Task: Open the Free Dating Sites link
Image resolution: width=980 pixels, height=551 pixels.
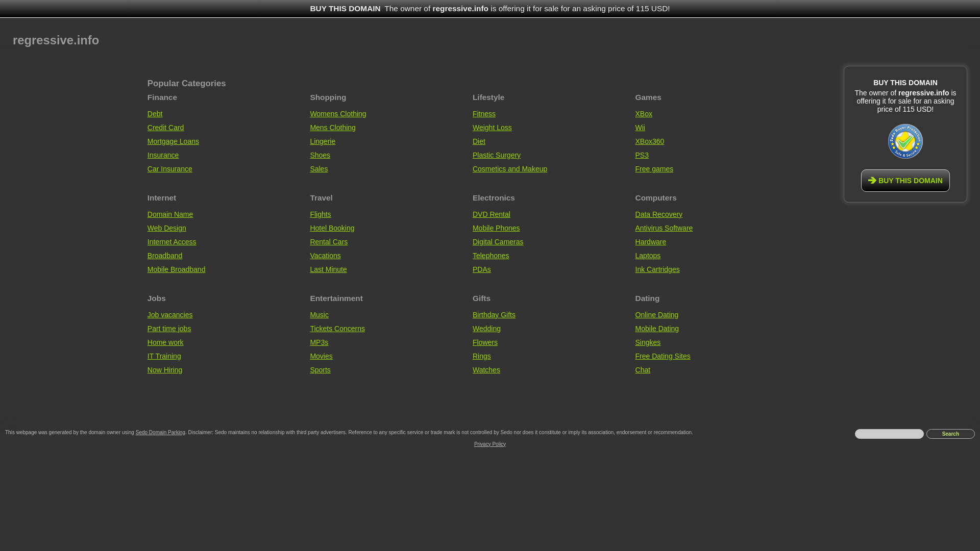Action: tap(662, 356)
